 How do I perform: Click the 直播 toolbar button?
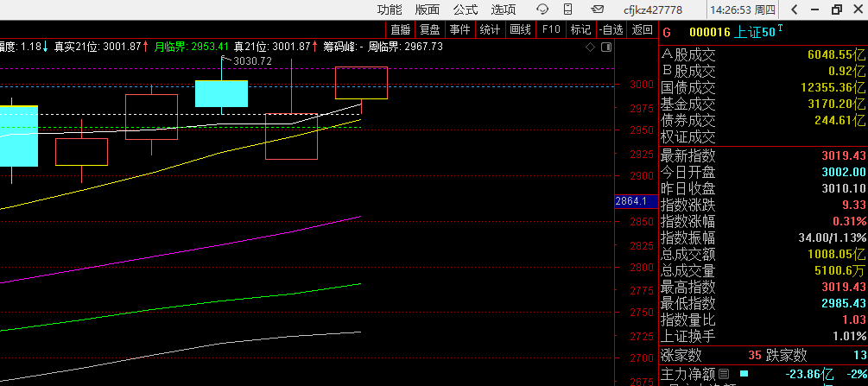[x=400, y=30]
